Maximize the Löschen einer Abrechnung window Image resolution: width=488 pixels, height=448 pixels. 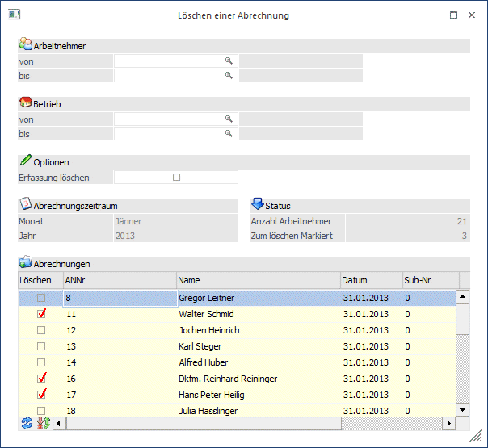tap(453, 15)
